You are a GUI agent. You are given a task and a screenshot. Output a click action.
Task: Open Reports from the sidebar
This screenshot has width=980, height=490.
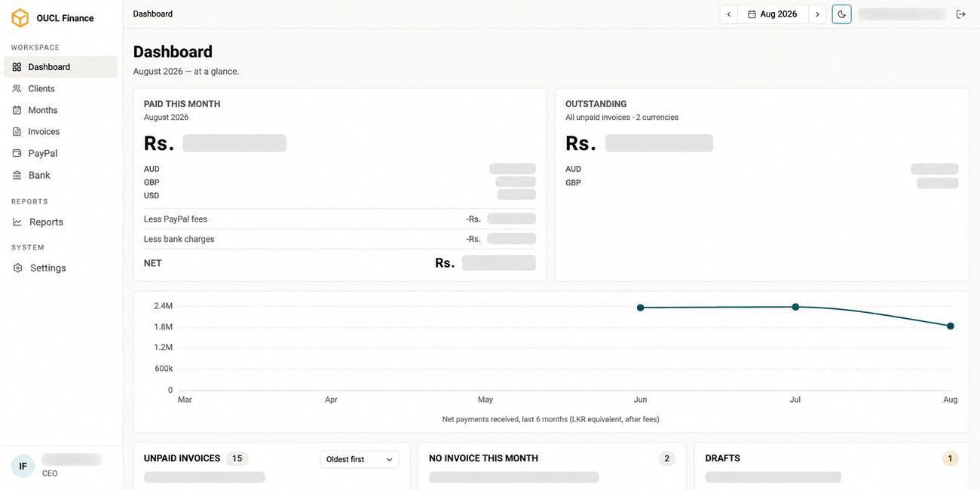[x=60, y=222]
